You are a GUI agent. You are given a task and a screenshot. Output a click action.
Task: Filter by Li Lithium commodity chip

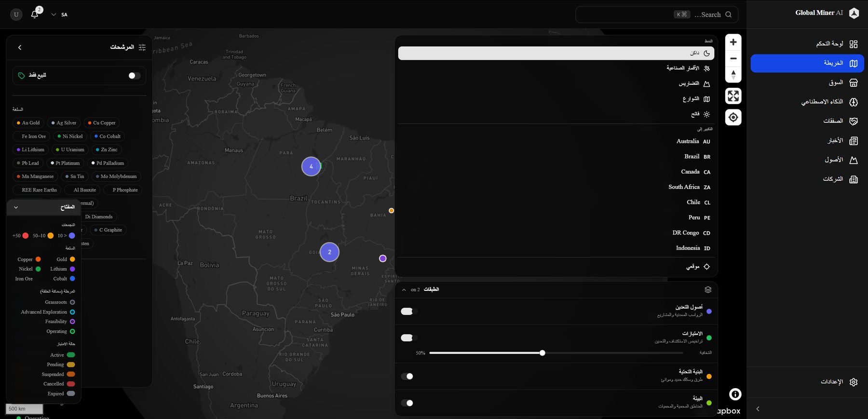tap(30, 150)
